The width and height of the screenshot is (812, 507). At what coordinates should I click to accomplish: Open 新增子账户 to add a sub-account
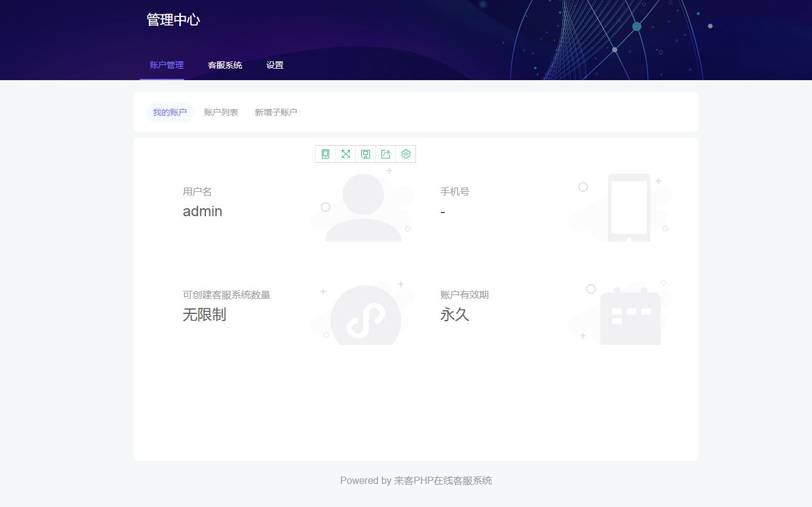(x=276, y=112)
